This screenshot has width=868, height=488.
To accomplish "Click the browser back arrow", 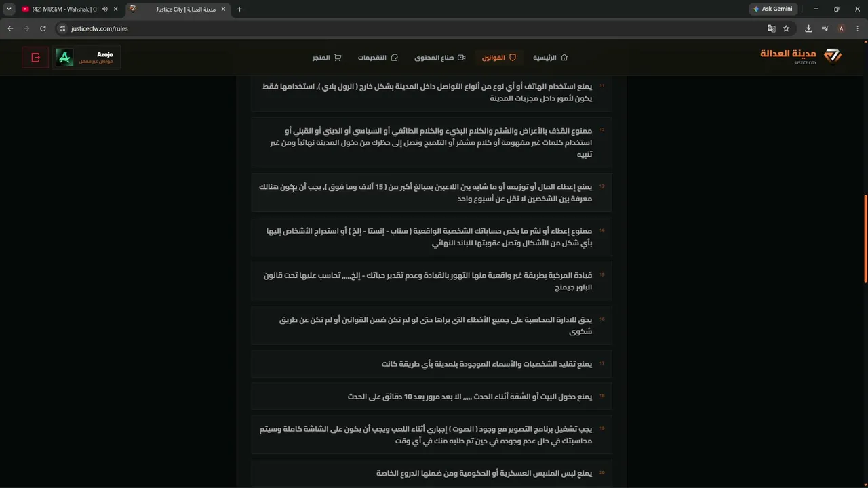I will coord(10,28).
